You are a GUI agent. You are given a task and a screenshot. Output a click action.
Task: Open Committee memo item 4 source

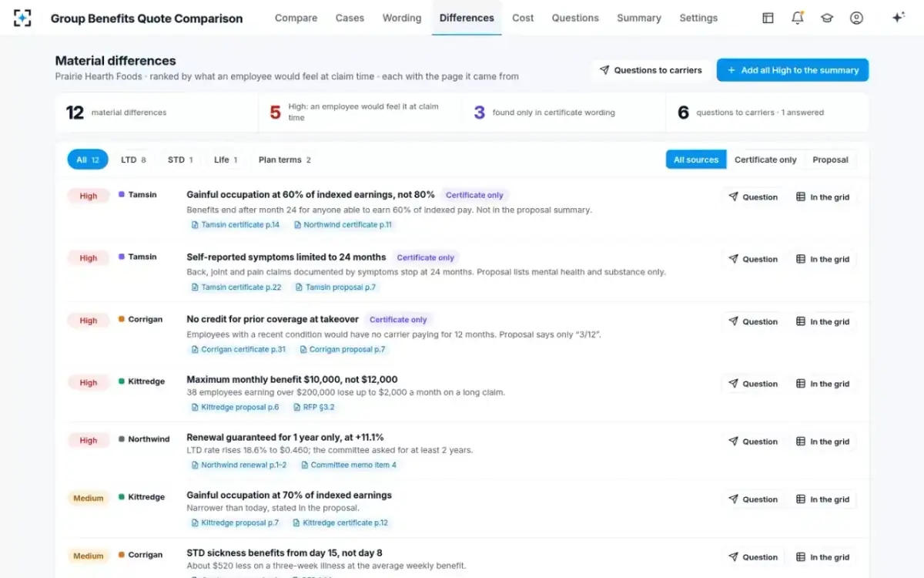(348, 465)
